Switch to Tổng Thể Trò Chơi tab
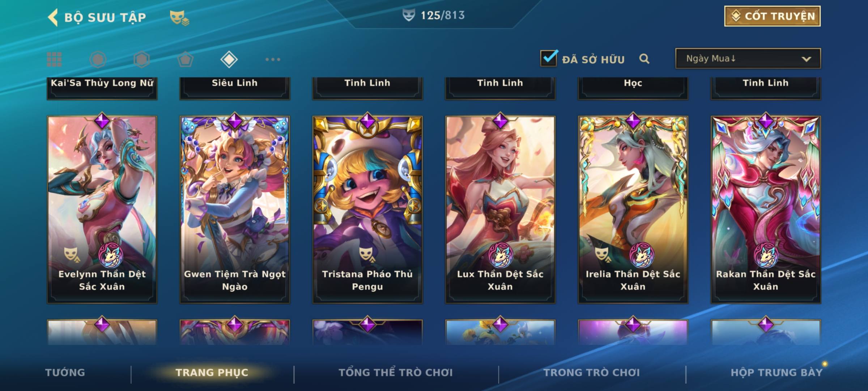 [x=395, y=373]
